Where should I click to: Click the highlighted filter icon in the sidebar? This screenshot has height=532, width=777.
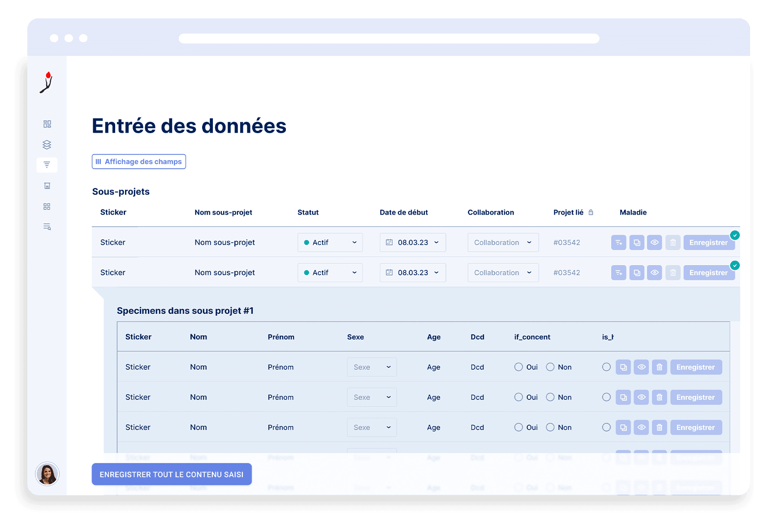click(47, 164)
